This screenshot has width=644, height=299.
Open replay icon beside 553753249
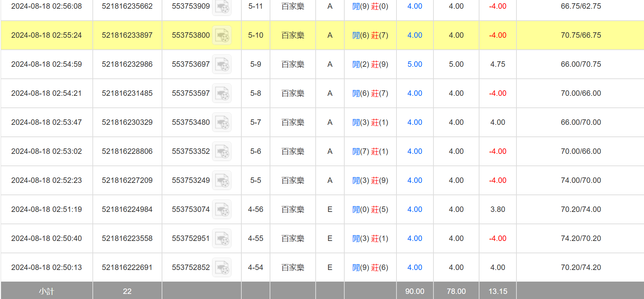pos(222,181)
